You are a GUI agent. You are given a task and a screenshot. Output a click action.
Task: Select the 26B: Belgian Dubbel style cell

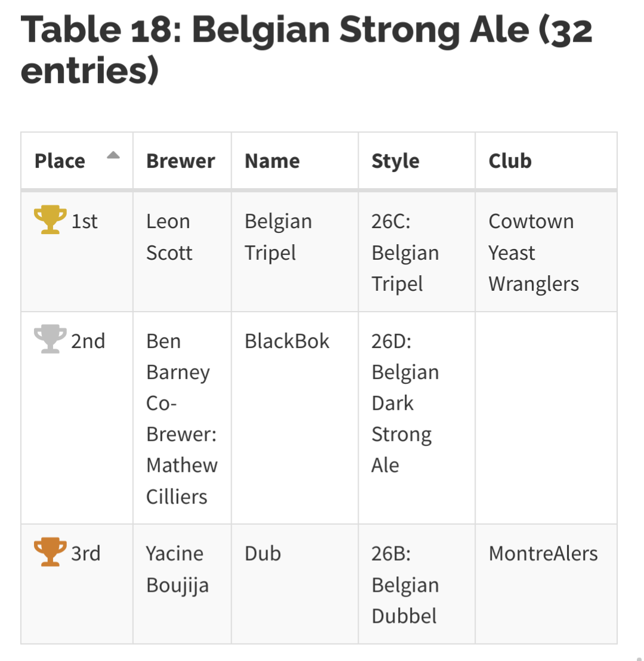405,585
